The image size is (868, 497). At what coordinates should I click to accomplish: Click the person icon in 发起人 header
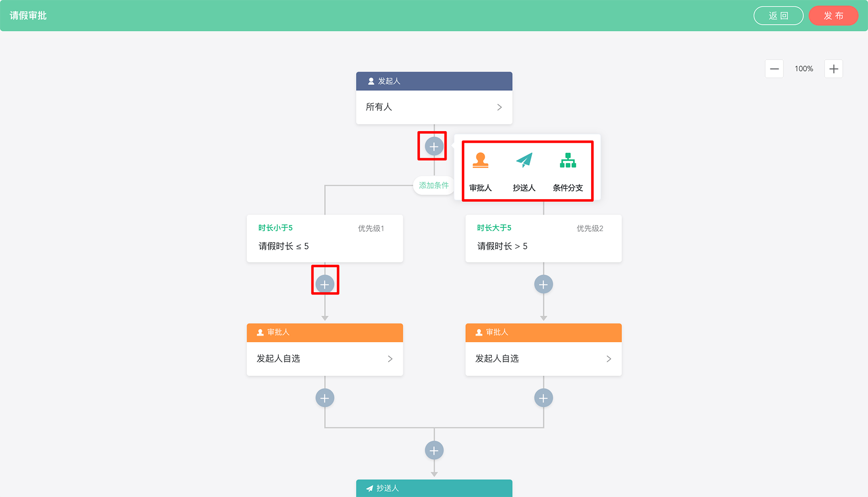click(371, 81)
